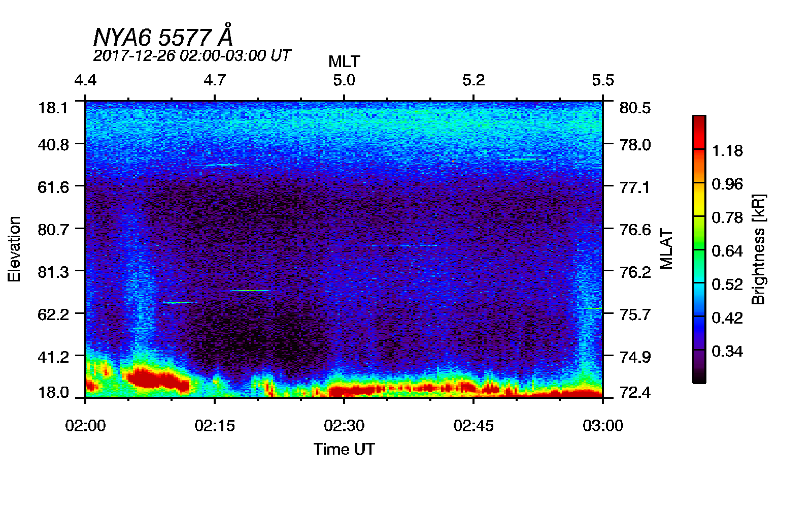Click time tick label 03:00

pos(603,425)
